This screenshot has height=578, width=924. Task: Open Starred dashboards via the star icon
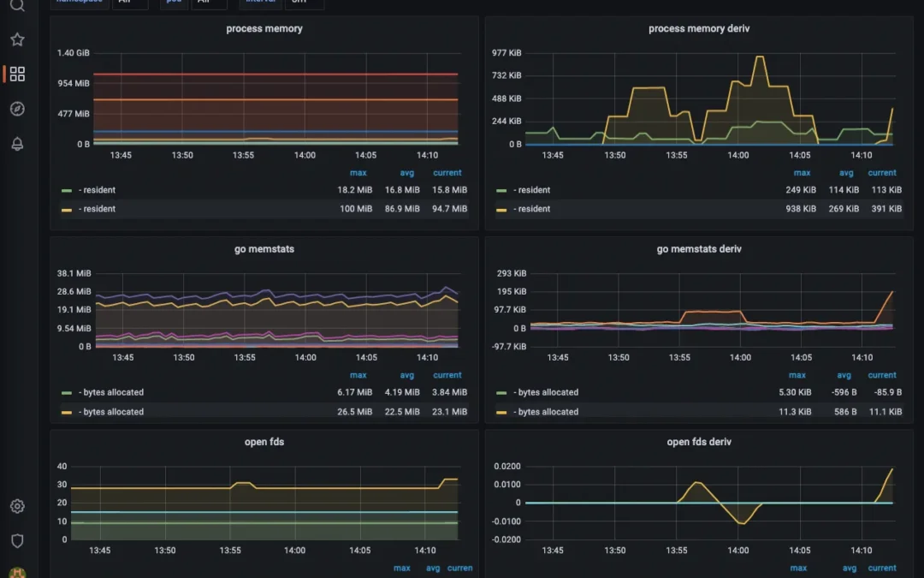click(17, 39)
